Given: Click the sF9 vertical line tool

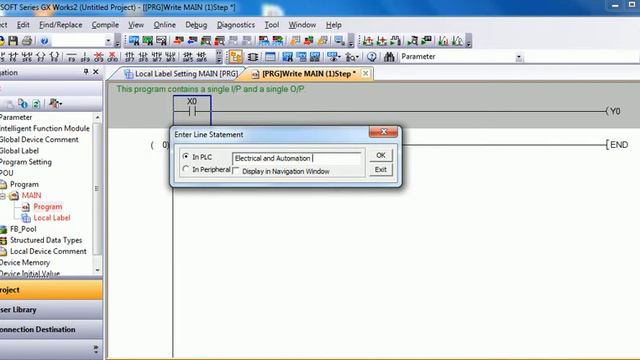Looking at the screenshot, I should tap(85, 57).
